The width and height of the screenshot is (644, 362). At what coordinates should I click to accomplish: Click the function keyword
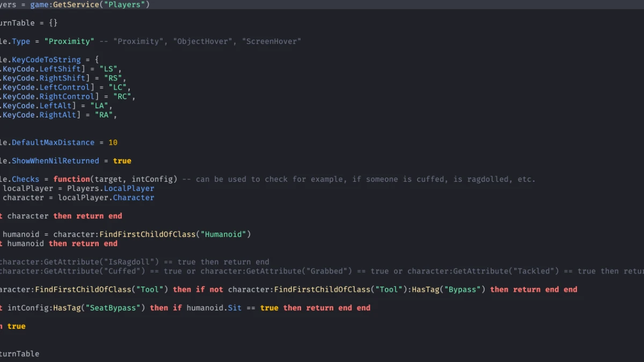[x=71, y=179]
